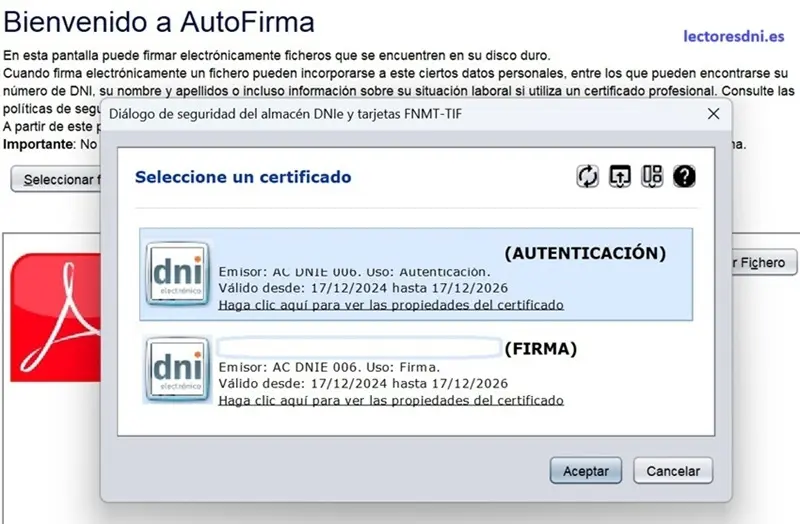Screen dimensions: 800x524
Task: Click the Cancelar button
Action: tap(673, 470)
